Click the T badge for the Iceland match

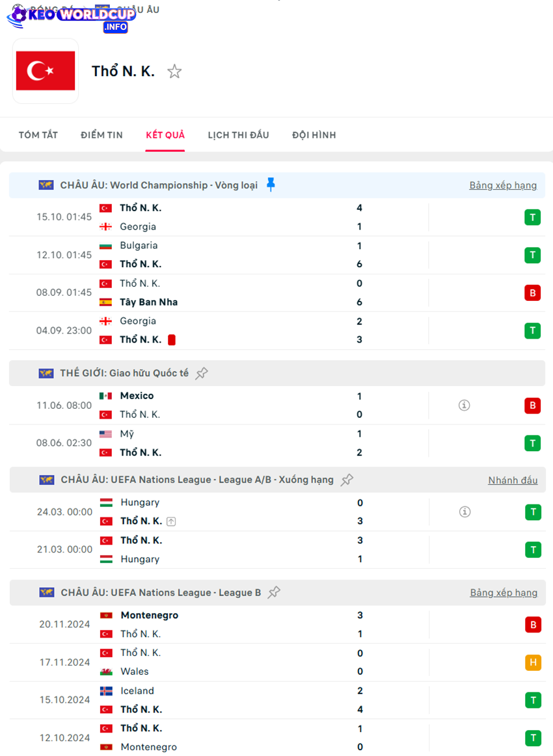click(533, 700)
